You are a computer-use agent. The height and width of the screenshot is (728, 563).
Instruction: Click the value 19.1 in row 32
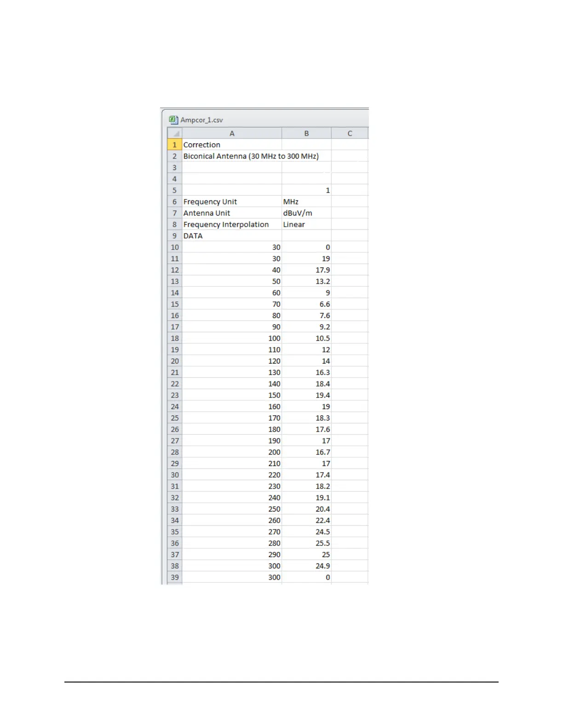(x=306, y=498)
